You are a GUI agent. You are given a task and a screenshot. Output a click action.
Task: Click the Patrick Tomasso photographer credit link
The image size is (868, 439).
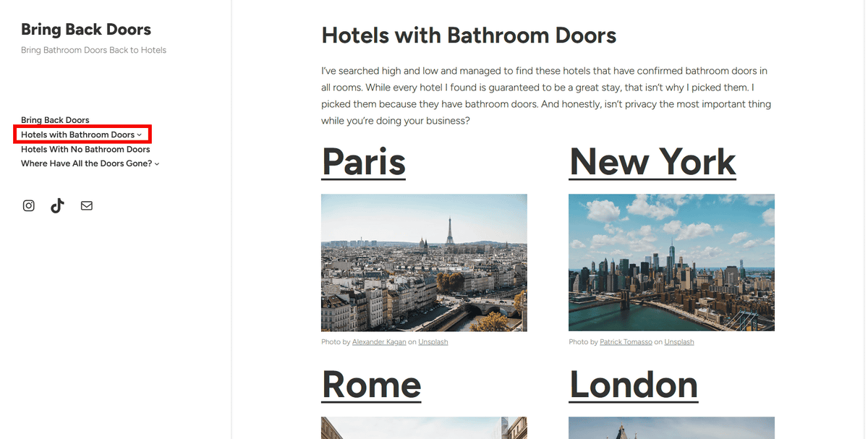tap(626, 342)
